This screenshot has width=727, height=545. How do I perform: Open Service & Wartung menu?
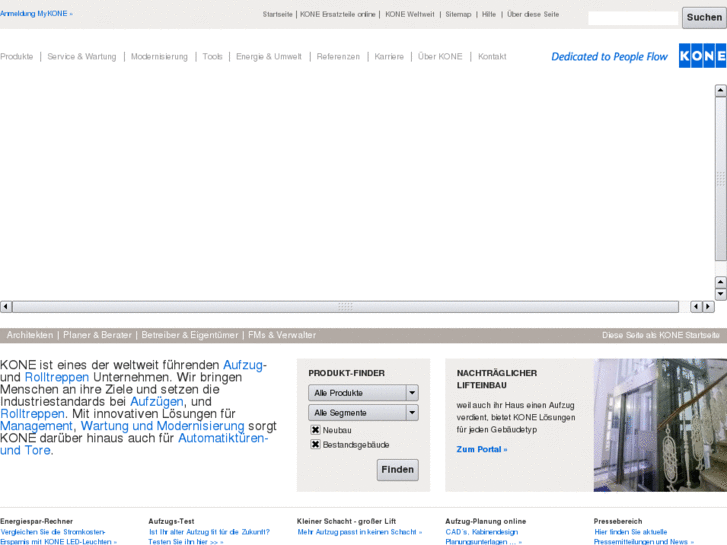tap(82, 57)
